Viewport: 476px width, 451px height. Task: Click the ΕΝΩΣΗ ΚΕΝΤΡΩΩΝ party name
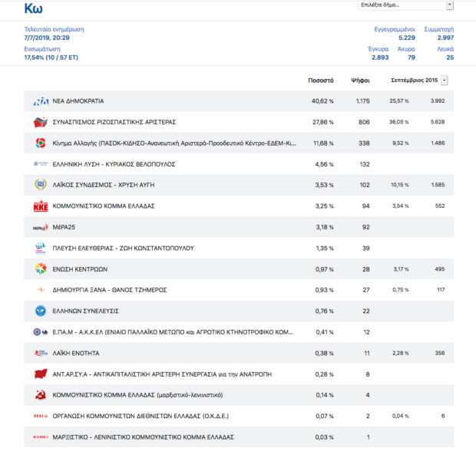click(x=80, y=269)
